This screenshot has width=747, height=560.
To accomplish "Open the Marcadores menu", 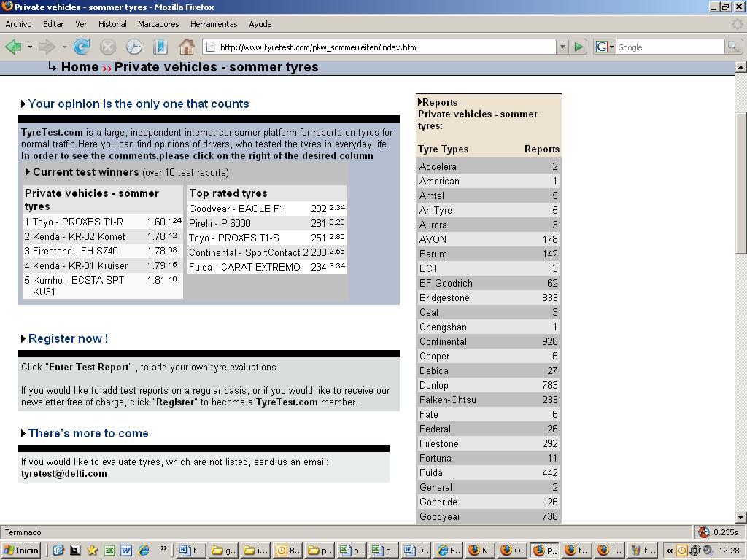I will pos(158,24).
